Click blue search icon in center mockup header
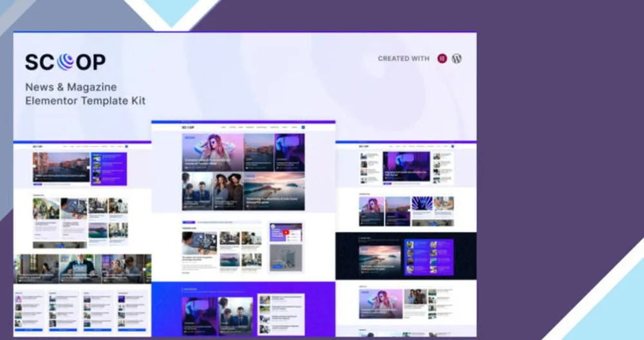The width and height of the screenshot is (644, 340). pyautogui.click(x=303, y=127)
